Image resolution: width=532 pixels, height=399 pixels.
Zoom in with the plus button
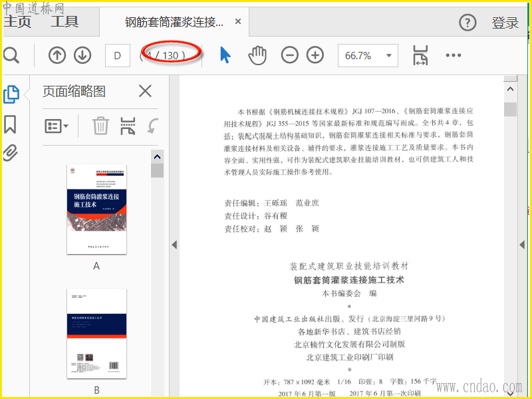pyautogui.click(x=315, y=55)
